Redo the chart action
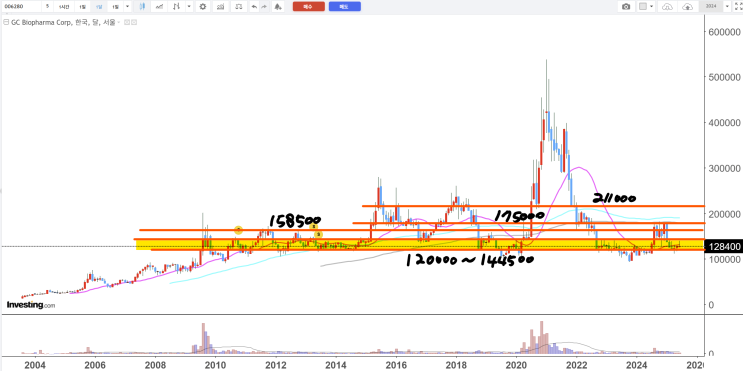Image resolution: width=743 pixels, height=371 pixels. click(264, 7)
